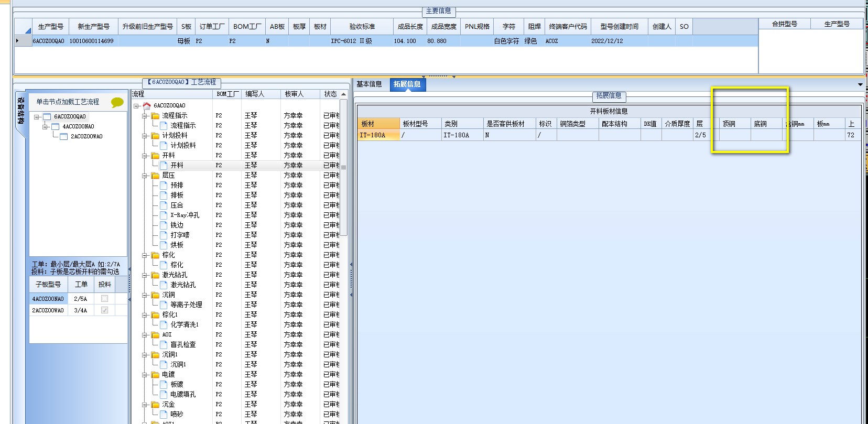Click the document icon of X-Ray冲孔 step

pos(164,215)
